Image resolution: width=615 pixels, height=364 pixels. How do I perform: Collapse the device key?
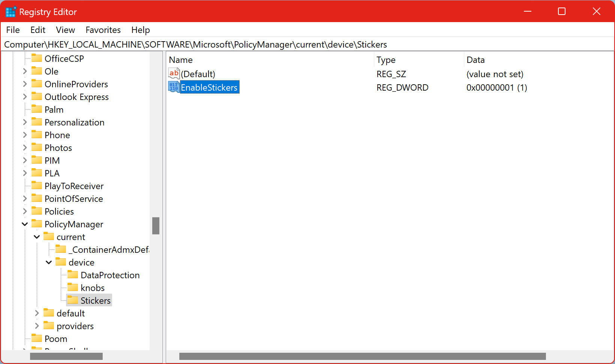[49, 262]
